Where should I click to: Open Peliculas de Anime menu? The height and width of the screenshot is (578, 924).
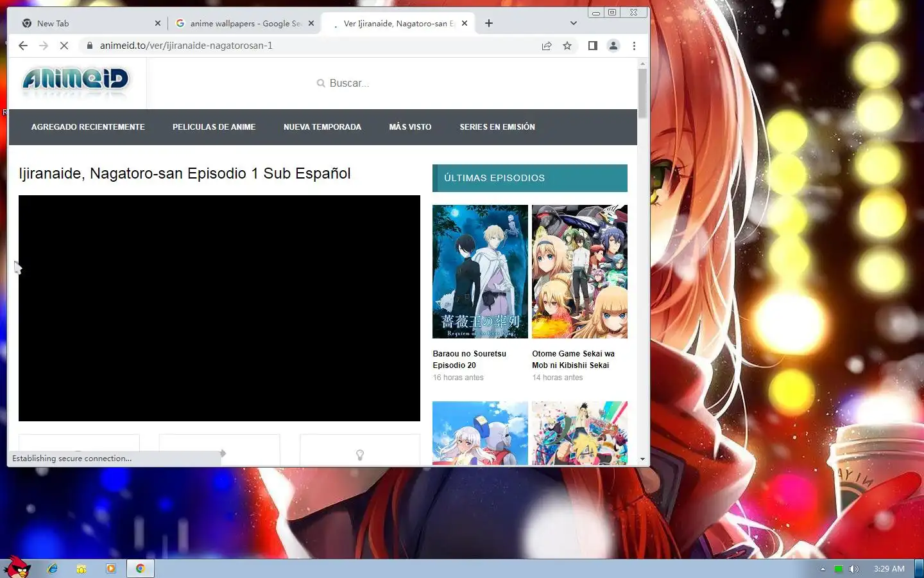coord(214,127)
